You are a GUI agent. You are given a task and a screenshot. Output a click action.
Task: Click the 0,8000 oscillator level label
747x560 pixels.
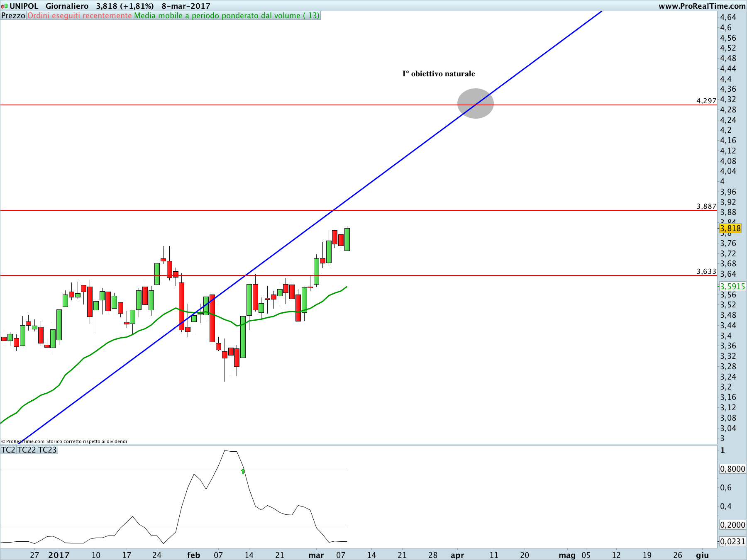[732, 469]
